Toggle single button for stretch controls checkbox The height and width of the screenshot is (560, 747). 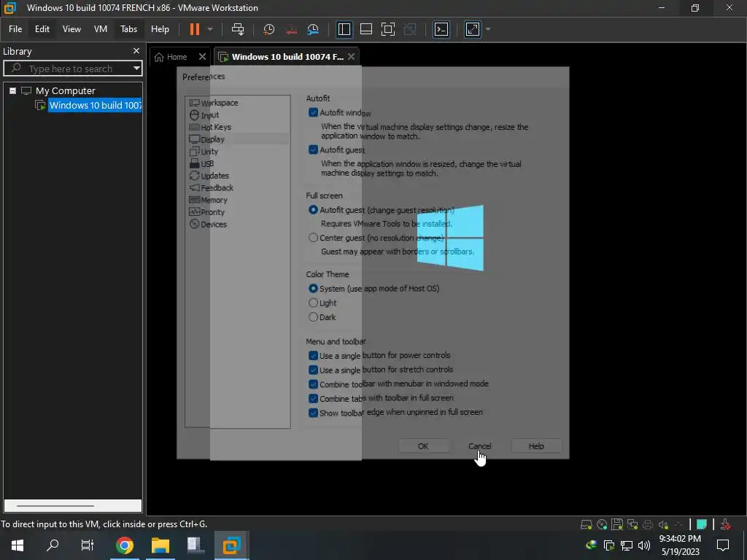[x=313, y=370]
